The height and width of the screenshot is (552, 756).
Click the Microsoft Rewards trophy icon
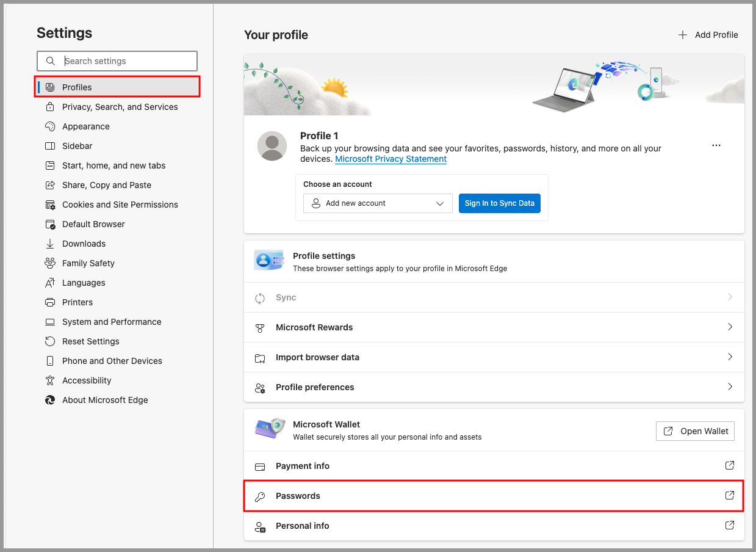click(x=260, y=328)
